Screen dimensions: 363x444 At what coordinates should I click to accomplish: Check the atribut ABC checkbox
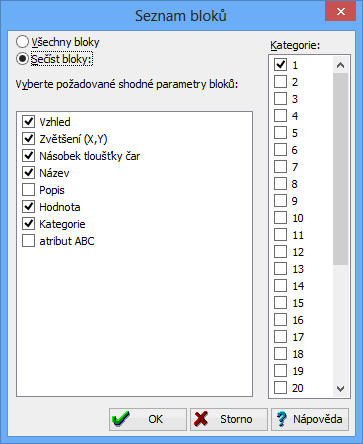[x=29, y=241]
